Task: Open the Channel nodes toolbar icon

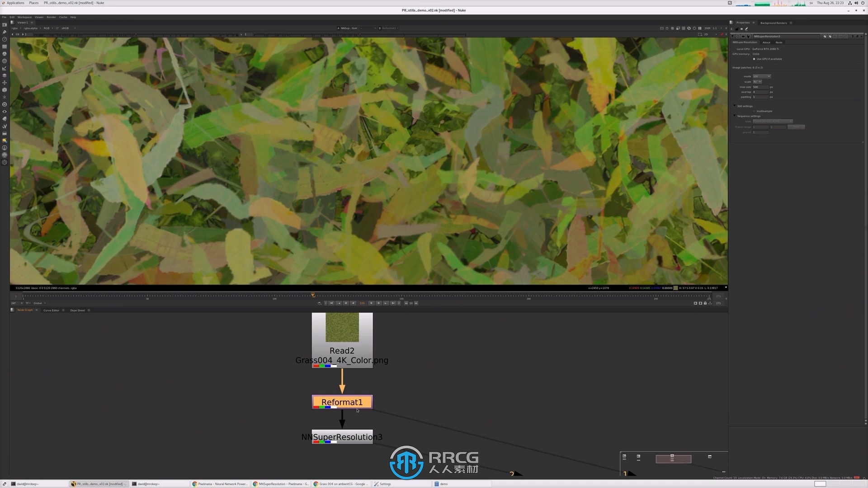Action: click(5, 47)
